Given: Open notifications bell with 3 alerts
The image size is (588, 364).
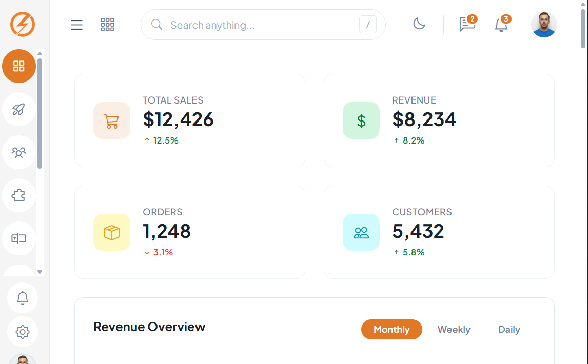Looking at the screenshot, I should (501, 25).
